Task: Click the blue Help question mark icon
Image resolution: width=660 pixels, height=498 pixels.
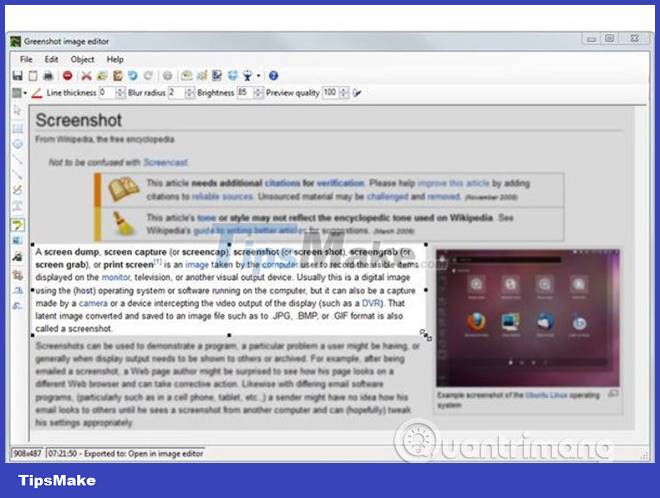Action: (x=273, y=76)
